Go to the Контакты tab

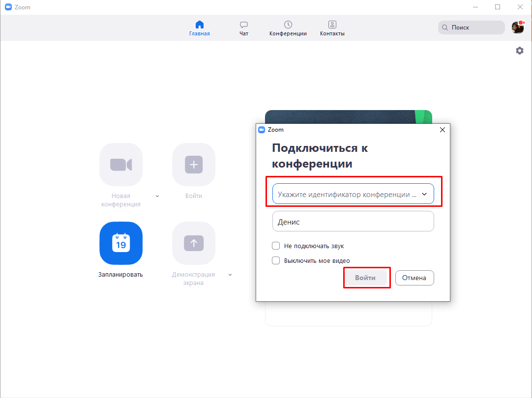(332, 28)
